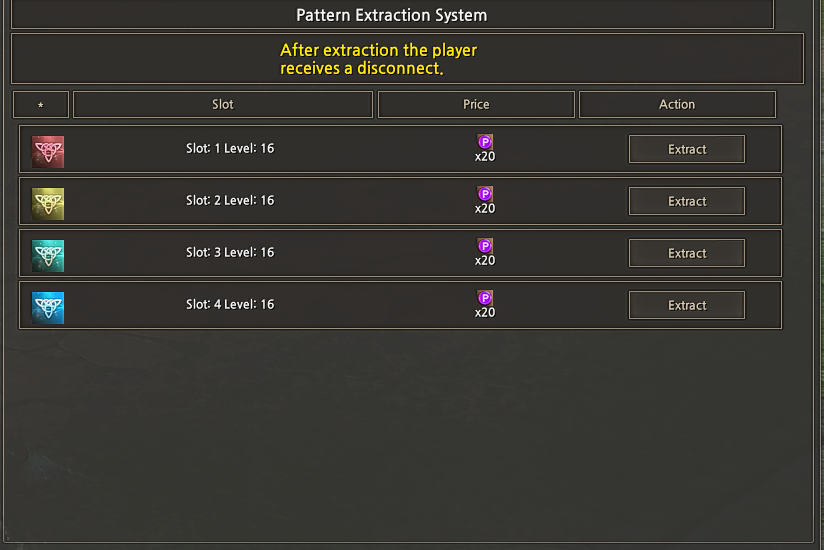The height and width of the screenshot is (550, 824).
Task: Click the purple coin icon in Slot 3 row
Action: tap(485, 246)
